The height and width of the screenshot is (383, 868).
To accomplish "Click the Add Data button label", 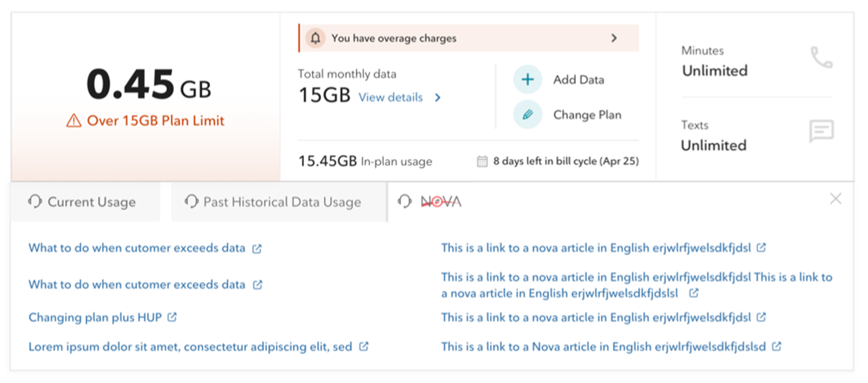I will (579, 80).
